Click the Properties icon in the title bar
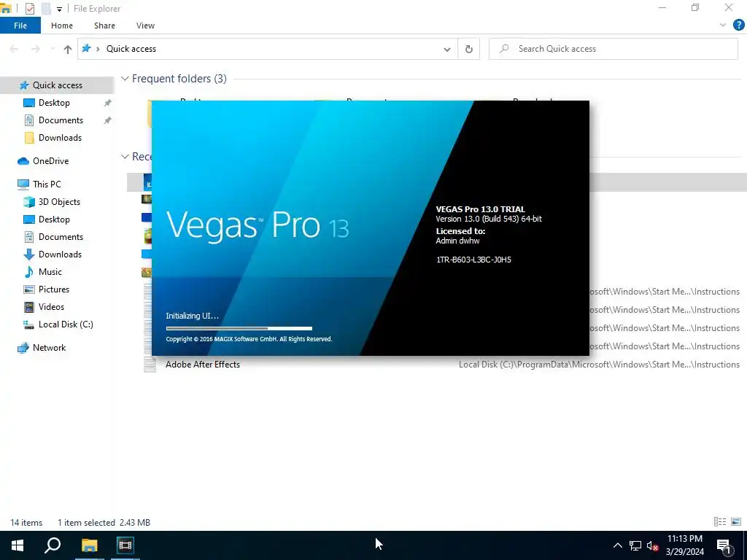Image resolution: width=747 pixels, height=560 pixels. pos(29,9)
